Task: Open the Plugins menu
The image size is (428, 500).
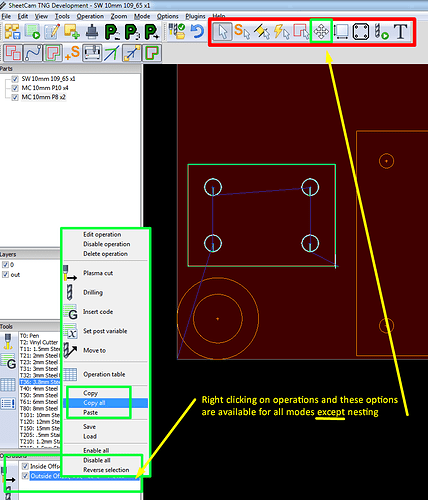Action: click(195, 16)
